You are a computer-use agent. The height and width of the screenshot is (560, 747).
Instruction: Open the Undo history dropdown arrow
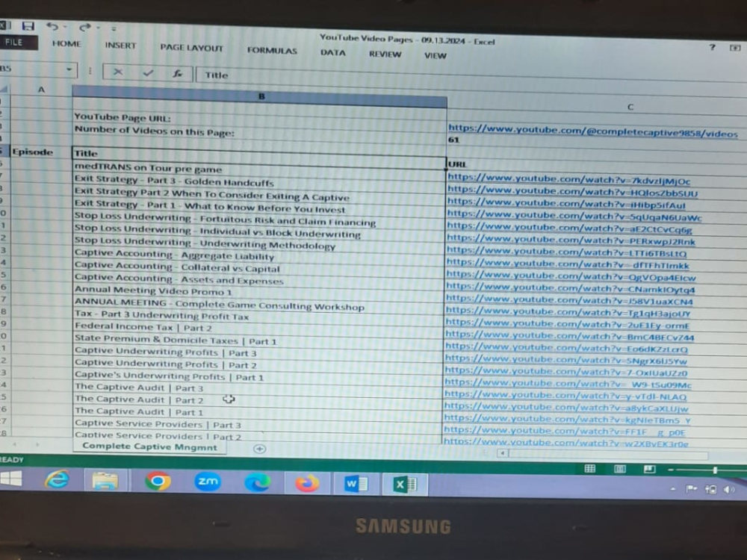[65, 27]
